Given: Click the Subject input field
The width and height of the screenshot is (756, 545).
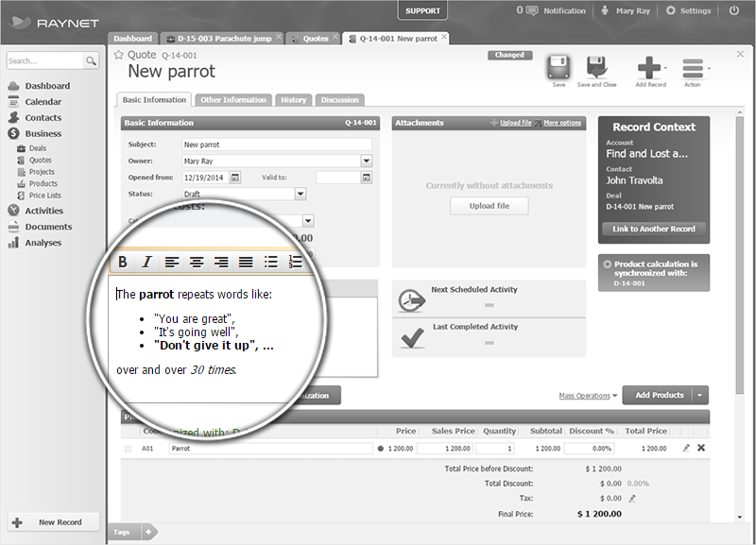Looking at the screenshot, I should coord(277,145).
